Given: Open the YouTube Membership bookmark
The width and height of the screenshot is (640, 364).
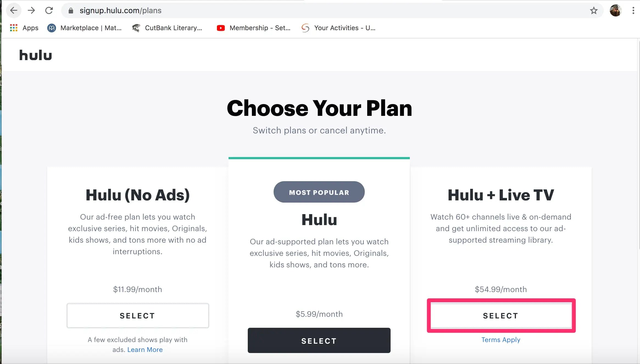Looking at the screenshot, I should point(254,28).
